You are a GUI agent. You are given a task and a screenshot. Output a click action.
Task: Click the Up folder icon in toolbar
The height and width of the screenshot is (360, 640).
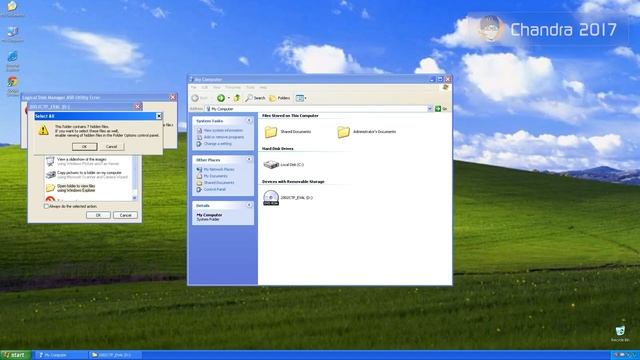click(x=237, y=98)
